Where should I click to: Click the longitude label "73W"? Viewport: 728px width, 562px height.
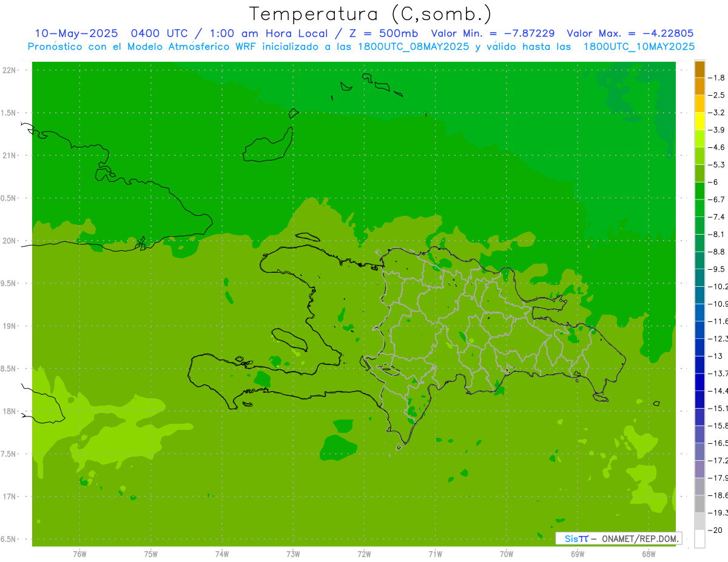(293, 554)
